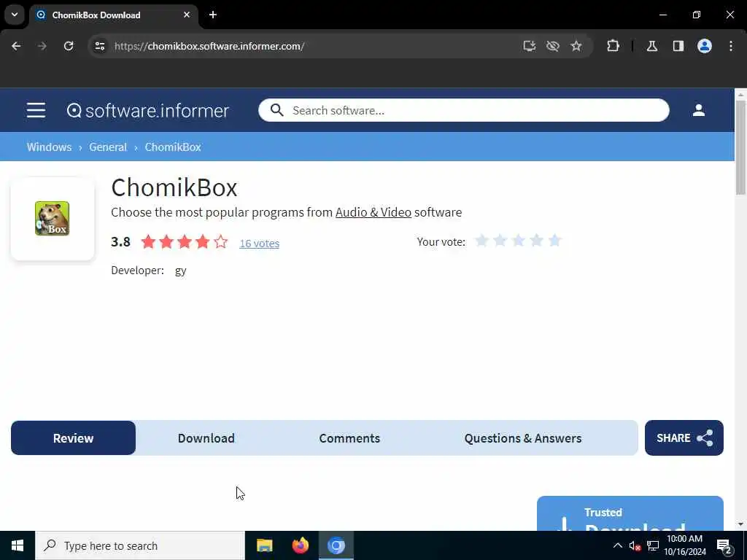Show hidden system tray icons

(617, 545)
